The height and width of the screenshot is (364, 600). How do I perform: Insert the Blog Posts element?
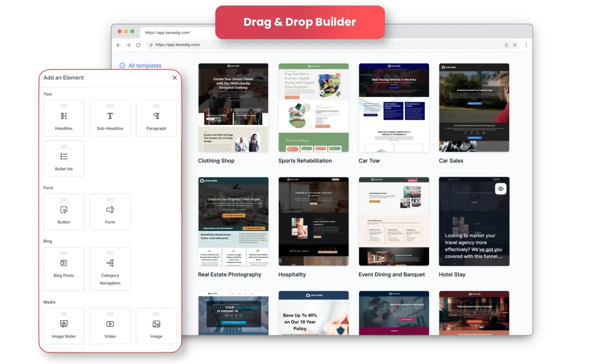point(64,269)
